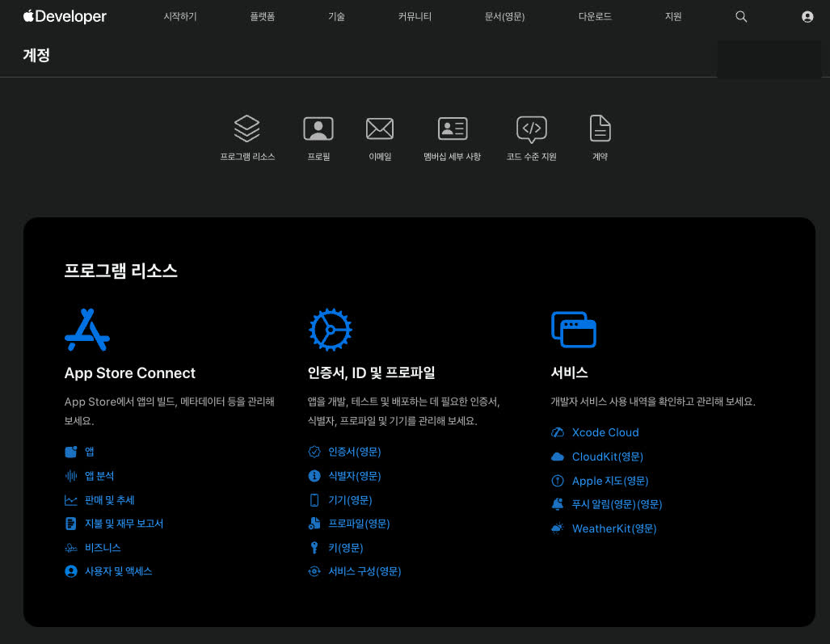Viewport: 830px width, 644px height.
Task: Click the 인증서, ID 및 프로파일 heading
Action: point(371,373)
